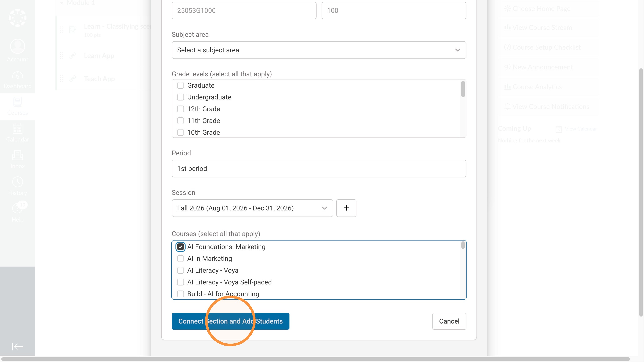Collapse the sidebar with the arrow icon
This screenshot has width=644, height=362.
point(17,346)
